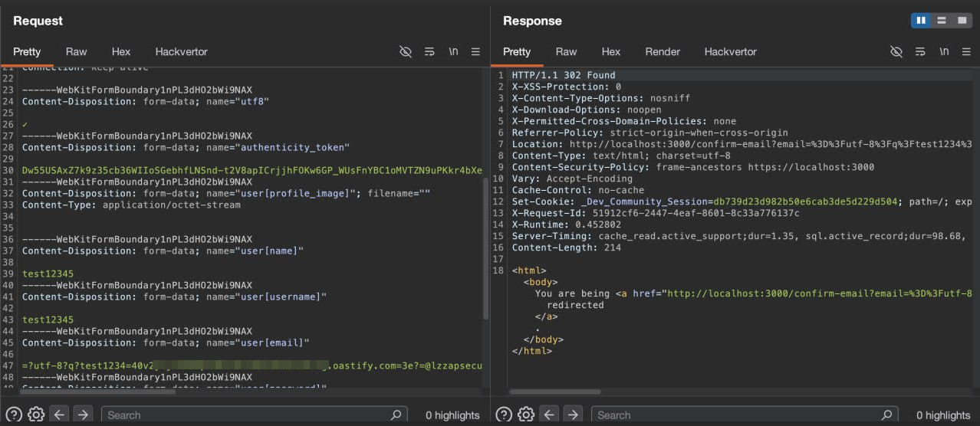Image resolution: width=980 pixels, height=426 pixels.
Task: Click the Set-Cookie header line
Action: click(742, 202)
